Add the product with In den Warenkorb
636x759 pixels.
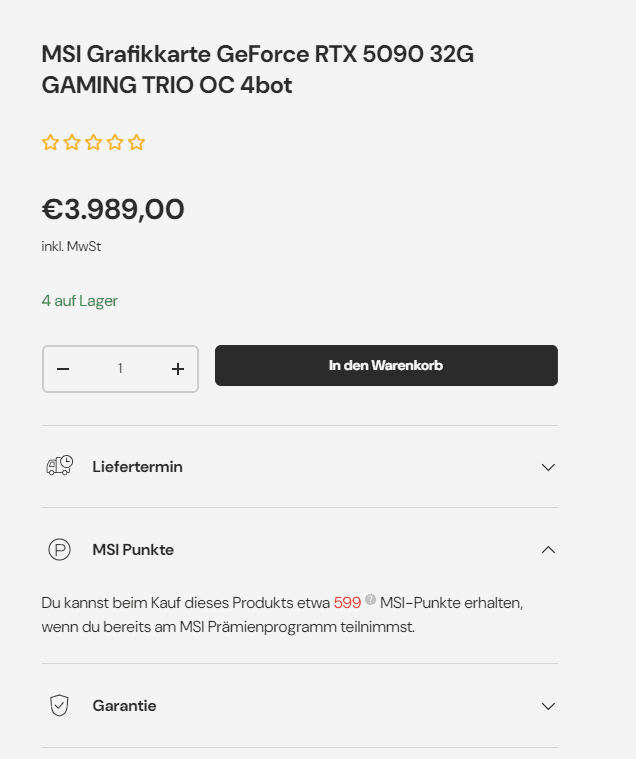386,365
